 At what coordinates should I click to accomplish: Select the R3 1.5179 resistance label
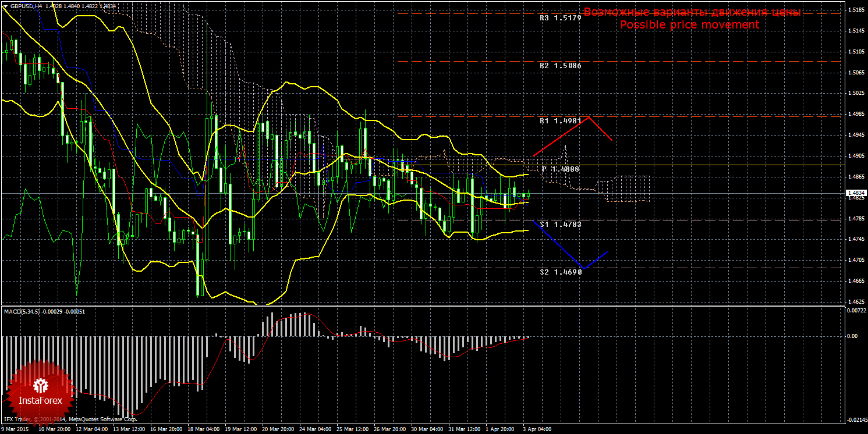(560, 18)
